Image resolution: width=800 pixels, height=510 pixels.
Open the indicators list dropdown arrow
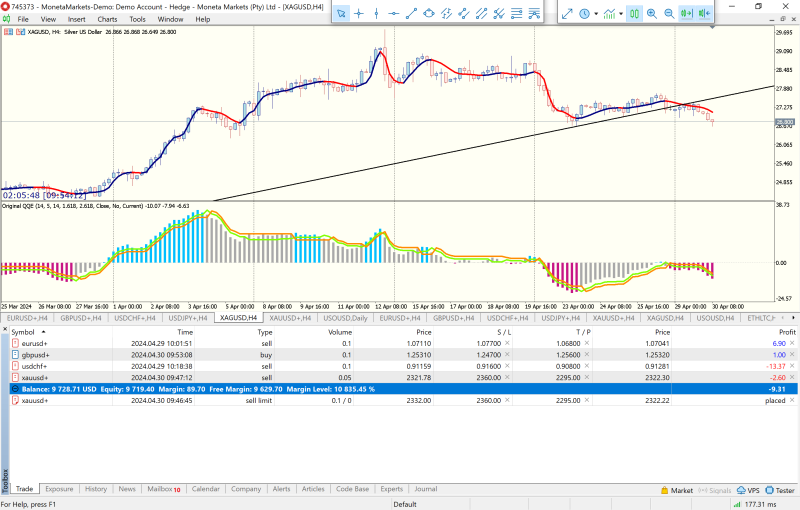tap(620, 13)
